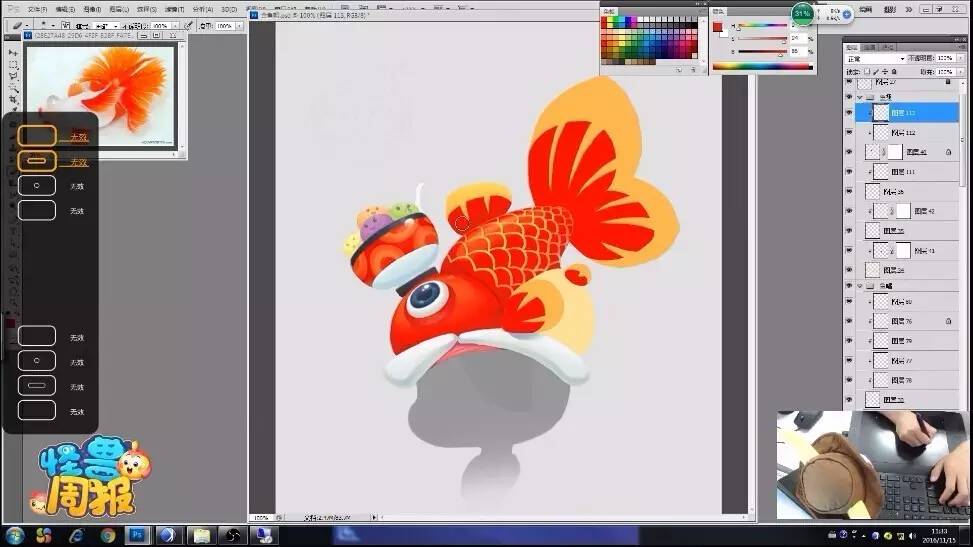
Task: Toggle lock transparent pixels checkbox
Action: (x=867, y=72)
